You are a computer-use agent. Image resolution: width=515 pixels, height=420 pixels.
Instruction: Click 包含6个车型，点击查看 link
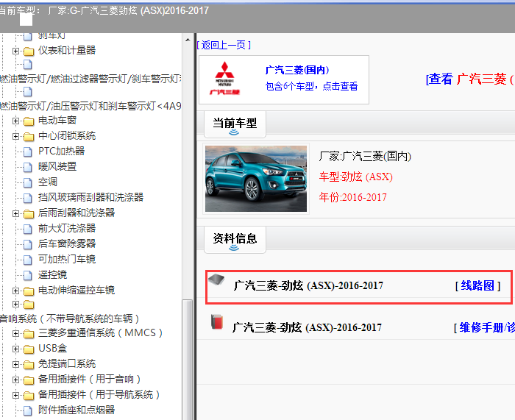pyautogui.click(x=311, y=86)
